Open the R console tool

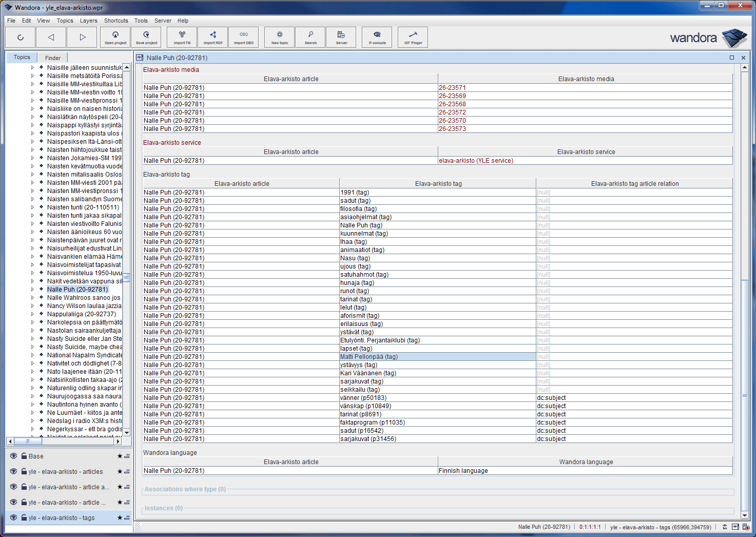pos(377,37)
